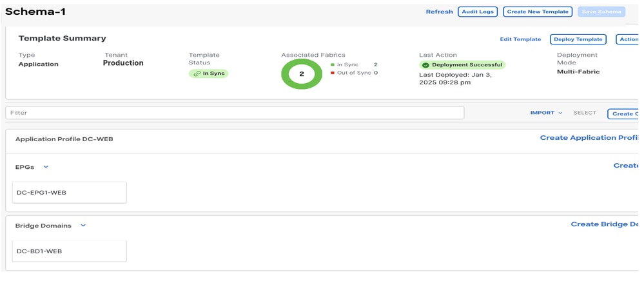Screen dimensions: 644x281
Task: Click the Deployment Successful checkmark icon
Action: pyautogui.click(x=425, y=65)
